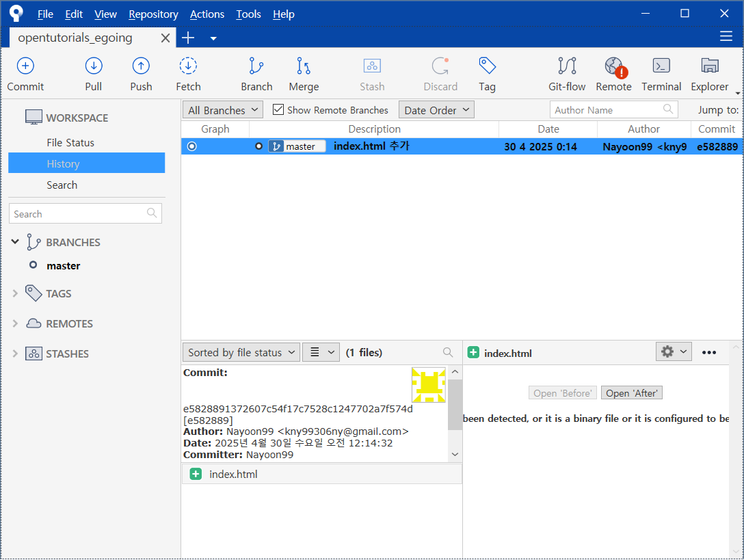The height and width of the screenshot is (560, 744).
Task: Click the sidebar Search input field
Action: coord(85,213)
